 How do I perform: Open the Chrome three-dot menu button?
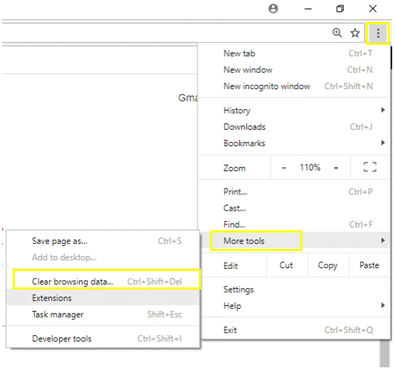click(378, 33)
